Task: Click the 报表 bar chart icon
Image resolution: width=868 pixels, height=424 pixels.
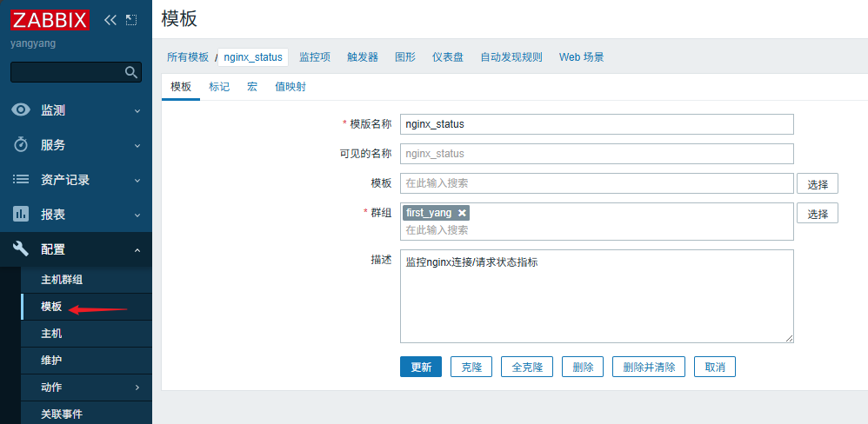Action: point(21,214)
